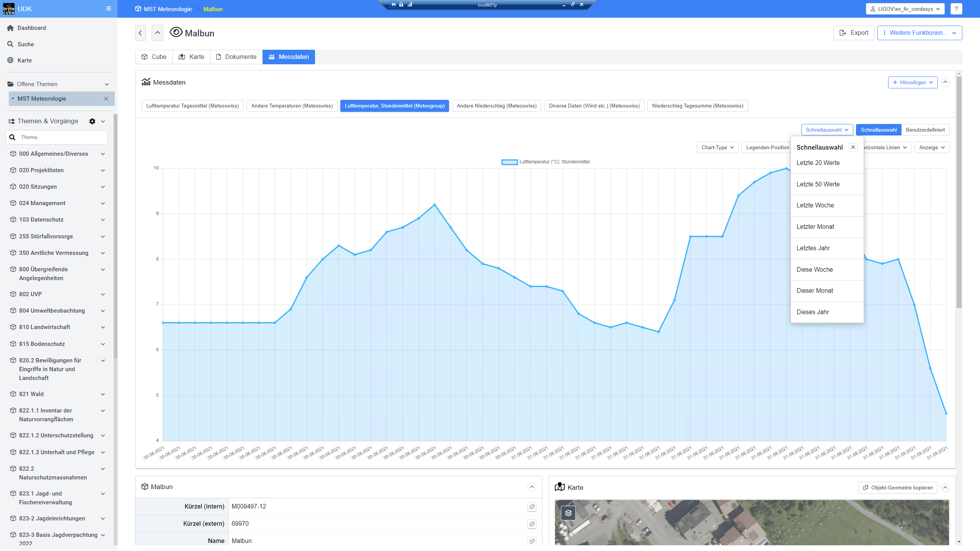
Task: Select Niederschlag Tagesumme (Meteoswiss) series
Action: click(x=697, y=106)
